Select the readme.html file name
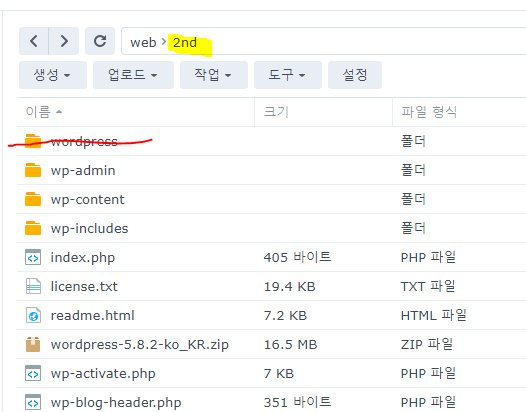 click(x=92, y=315)
